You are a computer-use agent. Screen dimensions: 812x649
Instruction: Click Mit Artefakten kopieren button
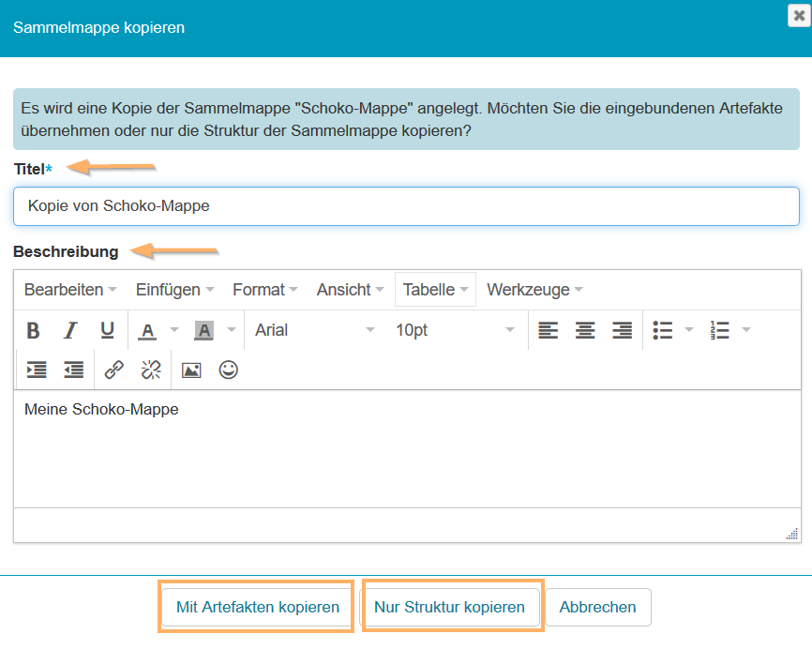point(258,607)
